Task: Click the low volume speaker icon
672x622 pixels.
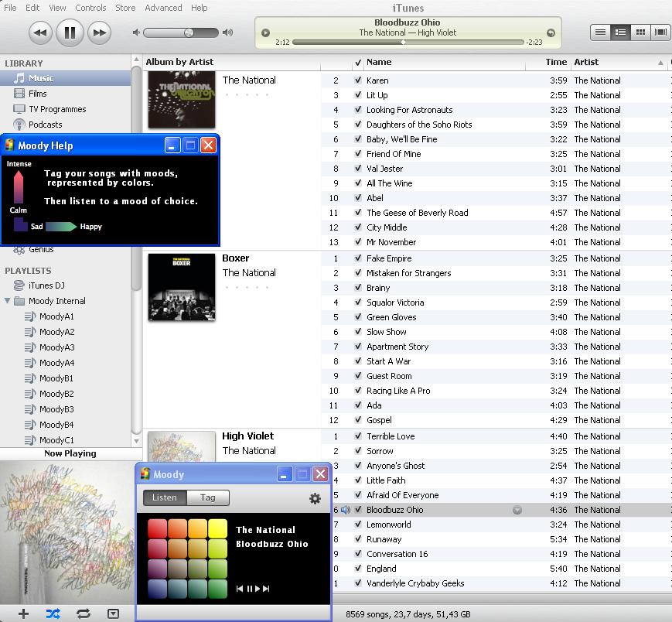Action: tap(136, 32)
